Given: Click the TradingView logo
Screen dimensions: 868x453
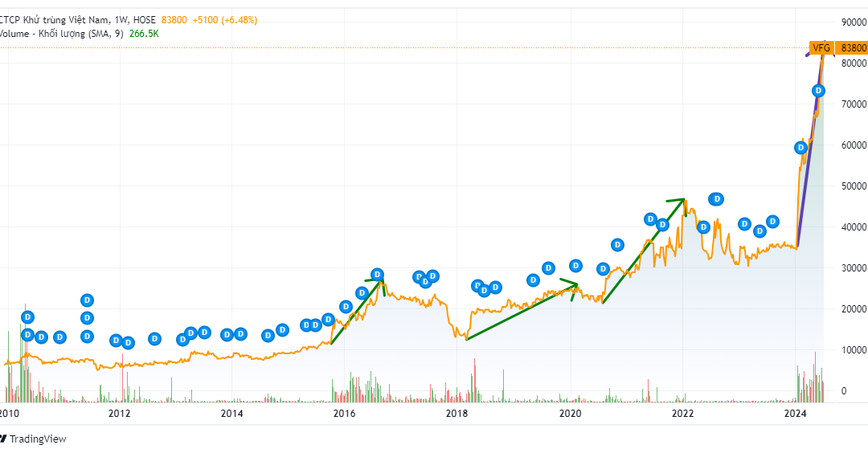Looking at the screenshot, I should tap(33, 439).
